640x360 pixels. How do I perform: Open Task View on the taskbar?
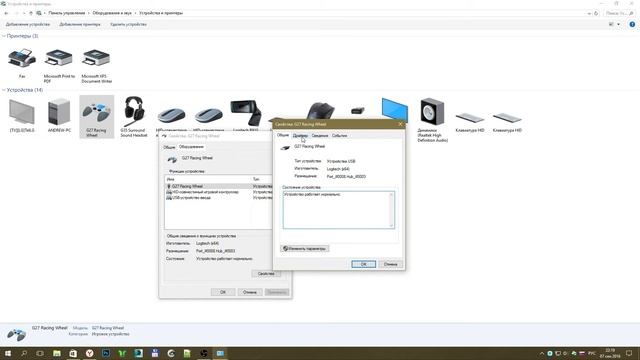[40, 353]
